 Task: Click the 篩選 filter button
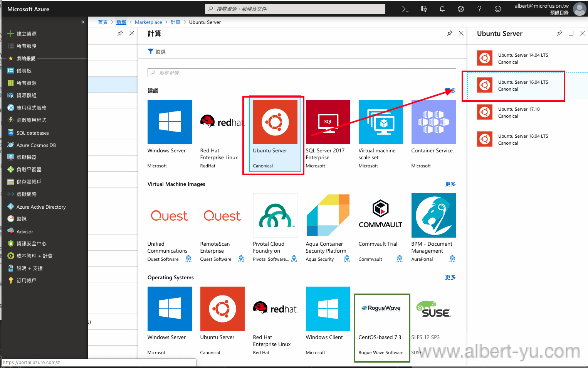[x=157, y=52]
